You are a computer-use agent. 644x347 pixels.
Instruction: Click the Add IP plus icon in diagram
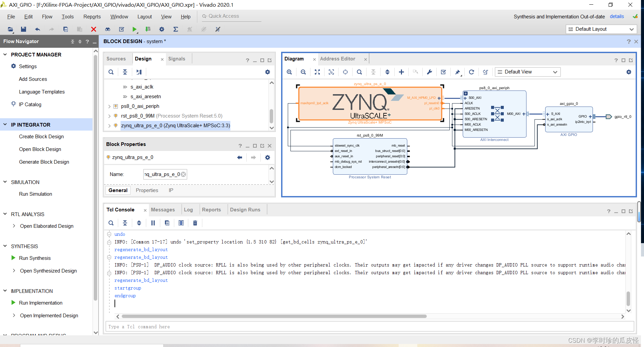401,72
